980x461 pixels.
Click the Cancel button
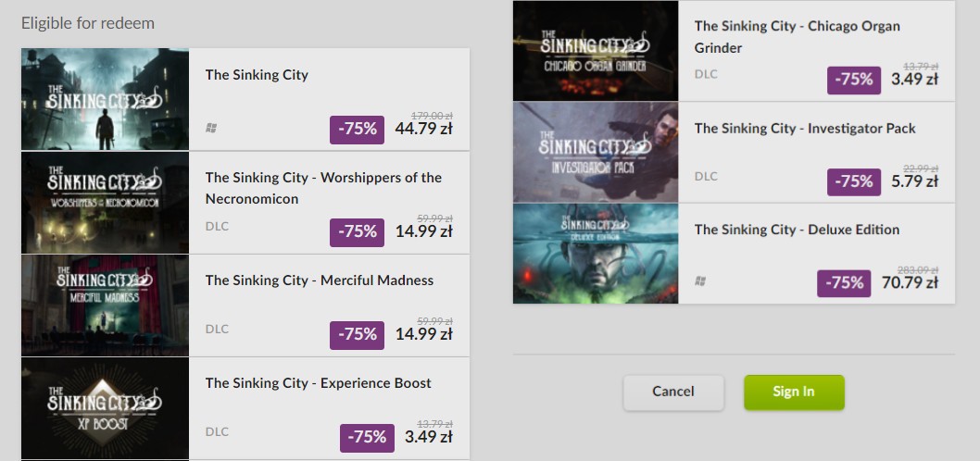coord(673,392)
